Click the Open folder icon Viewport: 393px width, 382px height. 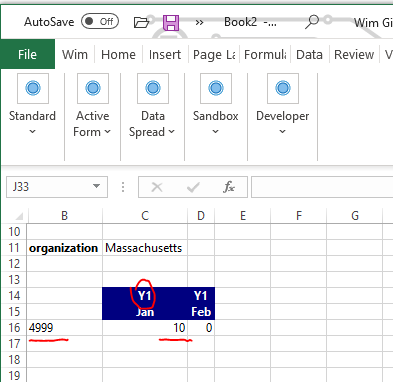pos(141,23)
